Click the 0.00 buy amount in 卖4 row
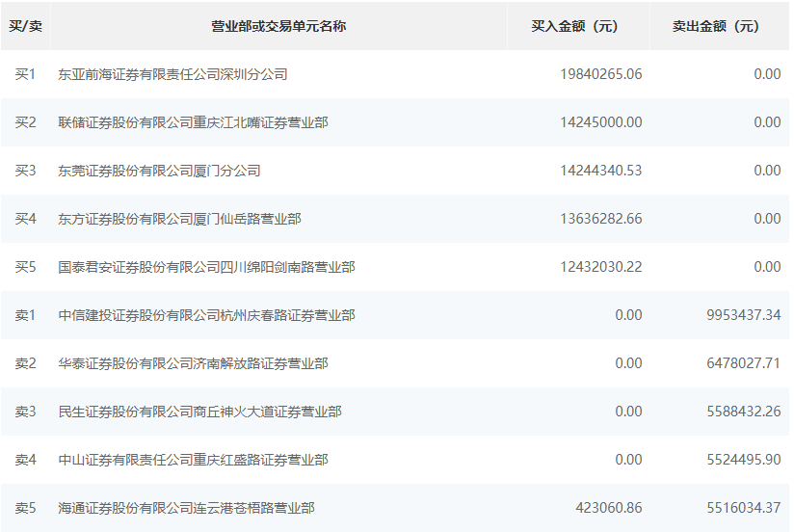This screenshot has height=532, width=794. tap(628, 460)
